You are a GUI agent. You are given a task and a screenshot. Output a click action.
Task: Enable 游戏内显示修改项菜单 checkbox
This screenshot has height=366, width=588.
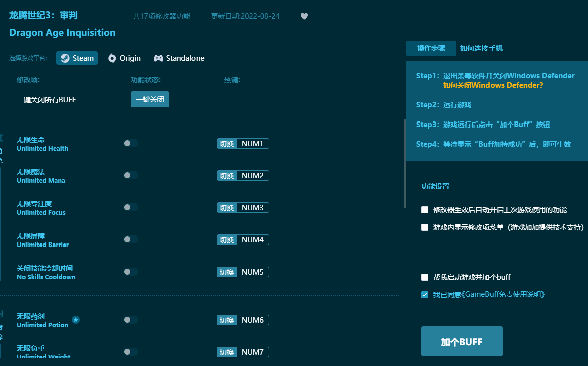tap(425, 227)
